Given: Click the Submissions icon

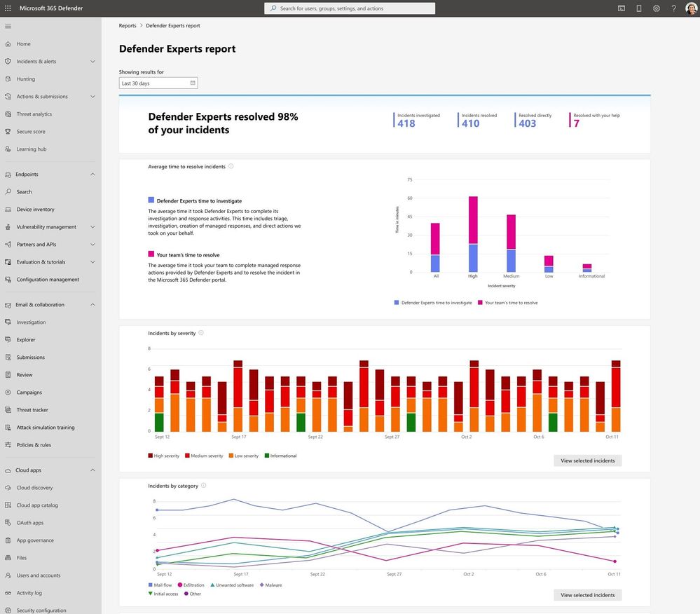Looking at the screenshot, I should tap(8, 357).
